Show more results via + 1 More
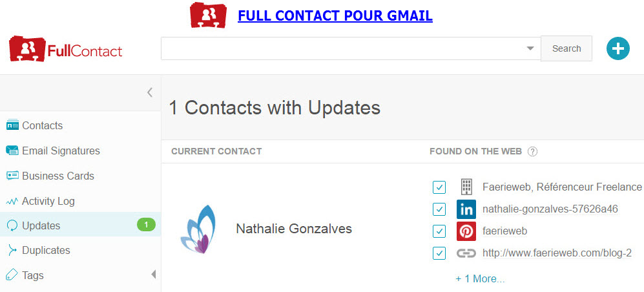 480,279
